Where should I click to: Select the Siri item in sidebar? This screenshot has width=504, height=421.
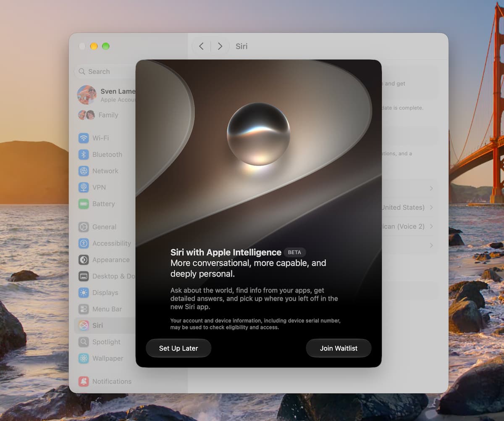[x=105, y=325]
